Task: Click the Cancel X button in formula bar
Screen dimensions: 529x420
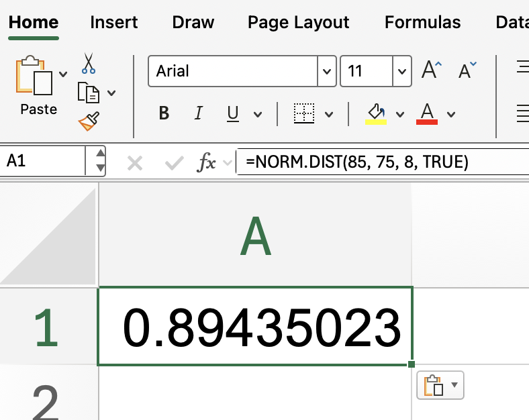Action: (x=135, y=162)
